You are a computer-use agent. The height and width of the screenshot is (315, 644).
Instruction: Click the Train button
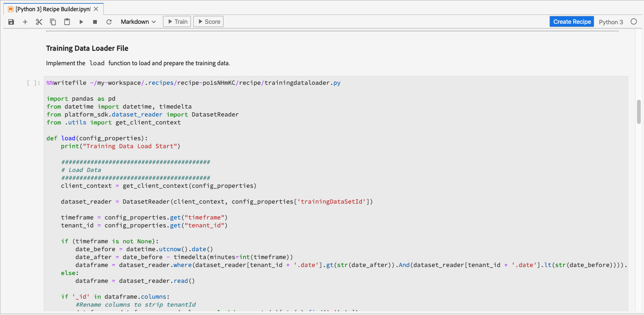(x=177, y=21)
